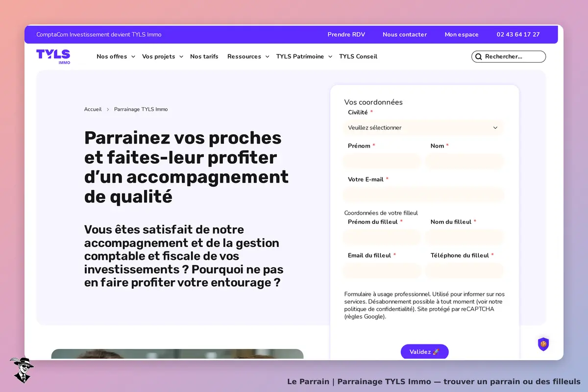Click Nous contacter link

point(405,34)
